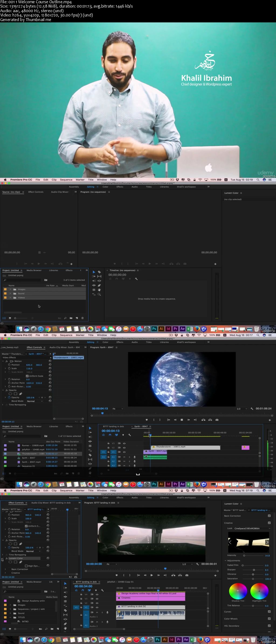Click previous Look arrow on Lumetri preview
The image size is (276, 644).
[x=230, y=542]
